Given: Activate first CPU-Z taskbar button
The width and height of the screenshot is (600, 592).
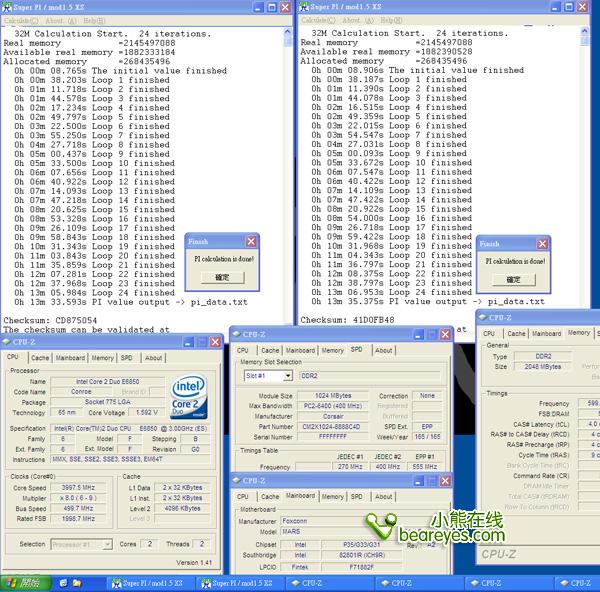Looking at the screenshot, I should (329, 583).
